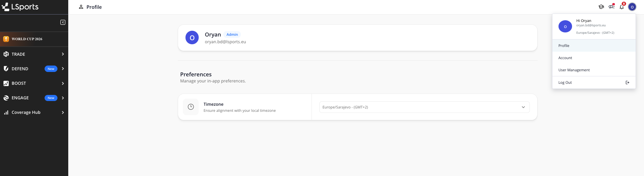Image resolution: width=644 pixels, height=176 pixels.
Task: Click the user avatar in top bar
Action: 632,7
